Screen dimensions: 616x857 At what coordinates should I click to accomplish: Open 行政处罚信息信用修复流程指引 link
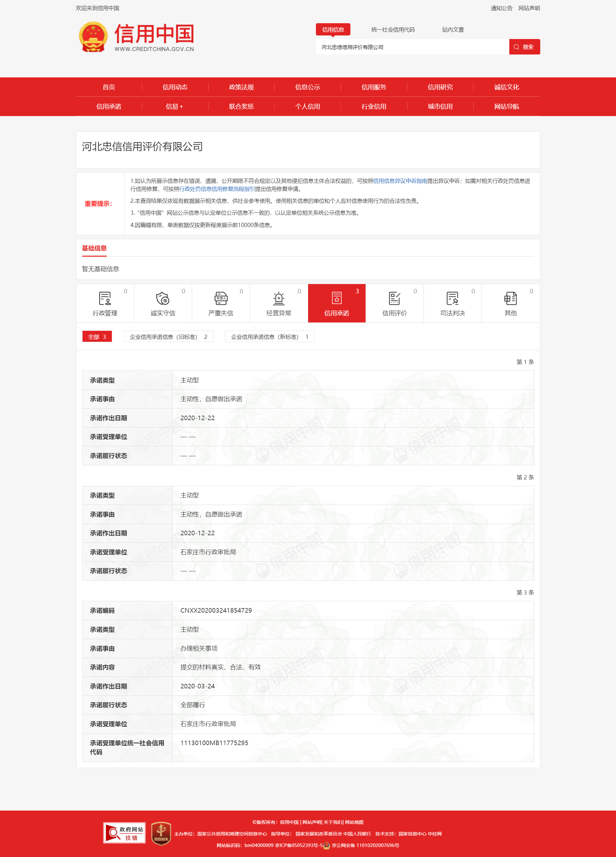[217, 189]
